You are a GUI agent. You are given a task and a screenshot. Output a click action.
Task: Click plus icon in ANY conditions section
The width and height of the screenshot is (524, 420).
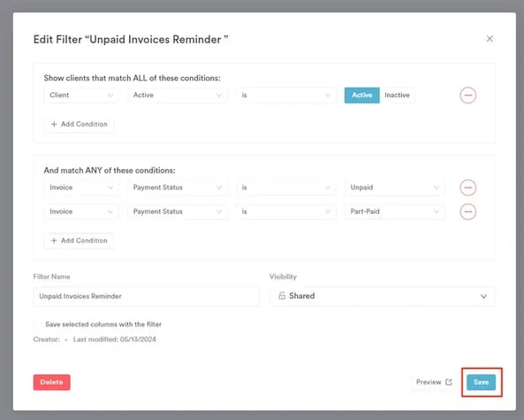54,241
